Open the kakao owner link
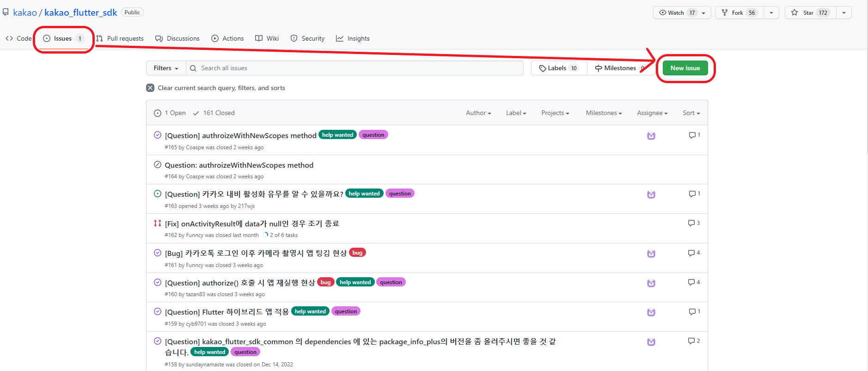This screenshot has height=371, width=868. (x=25, y=12)
